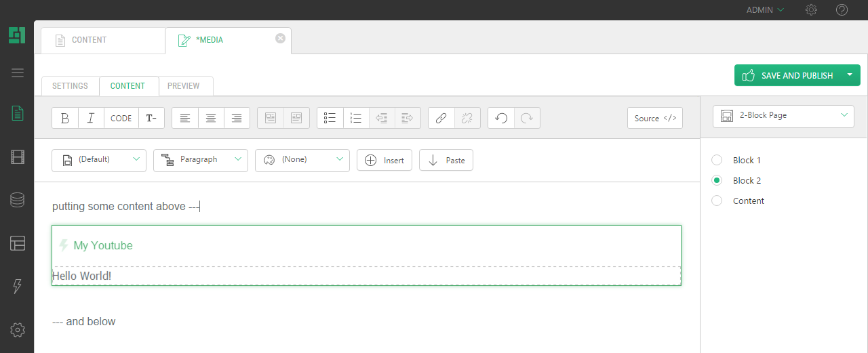
Task: Open the Content section in sidebar
Action: (18, 113)
